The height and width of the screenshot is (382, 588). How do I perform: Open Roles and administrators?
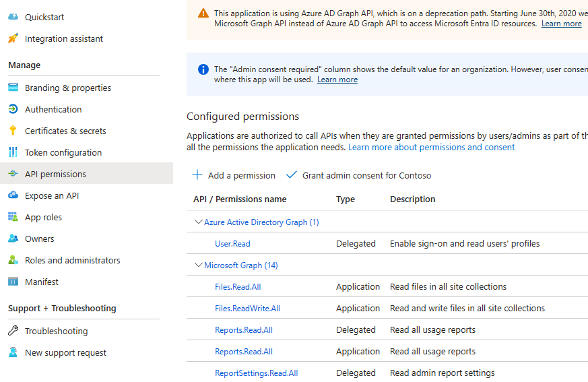(x=72, y=261)
